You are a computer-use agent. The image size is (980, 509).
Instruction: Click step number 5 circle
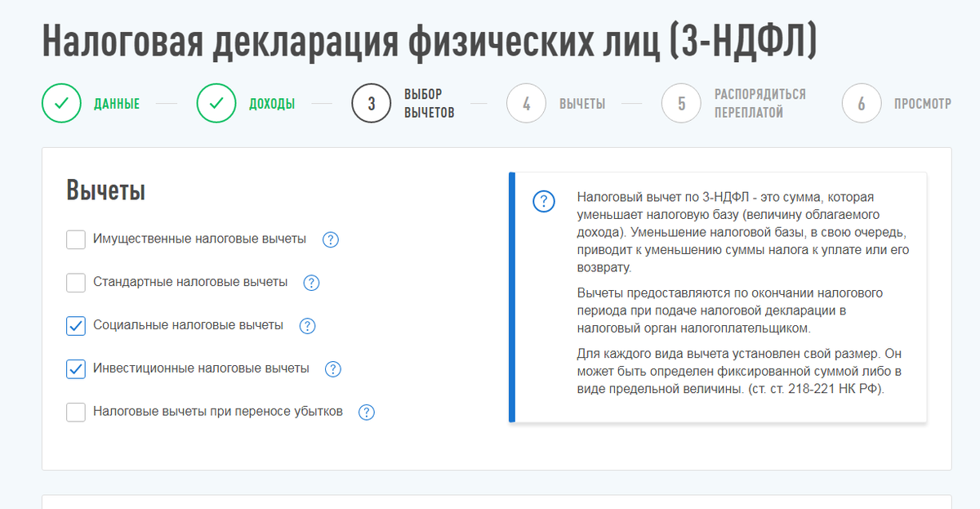point(682,104)
